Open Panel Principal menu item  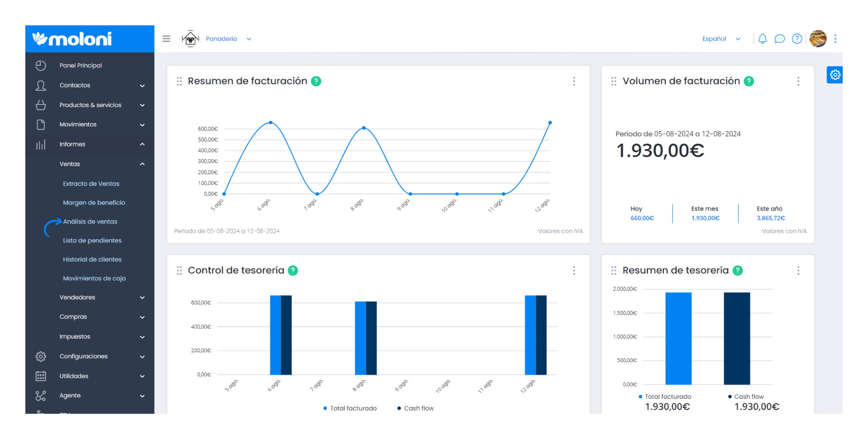click(x=81, y=66)
